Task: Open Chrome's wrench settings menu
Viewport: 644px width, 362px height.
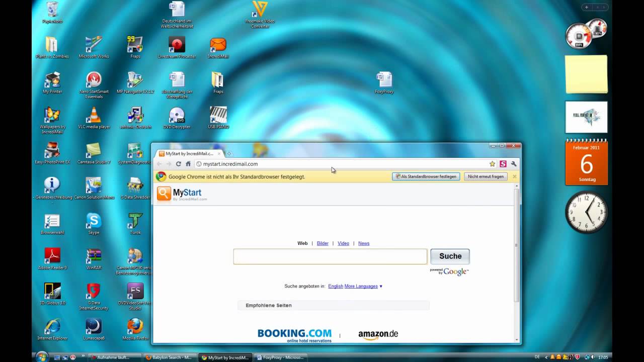Action: point(514,164)
